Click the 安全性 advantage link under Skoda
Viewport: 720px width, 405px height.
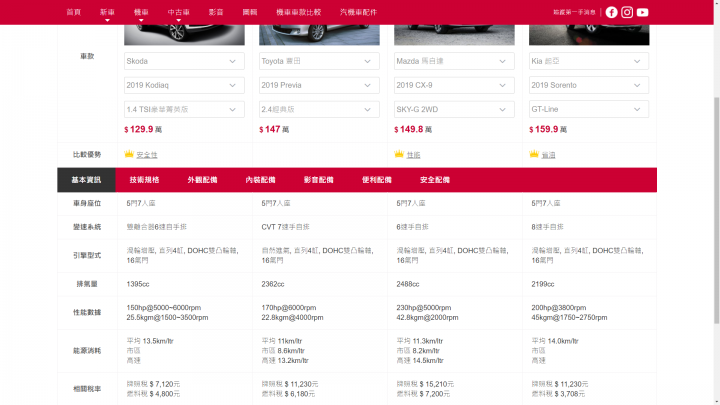pos(147,155)
